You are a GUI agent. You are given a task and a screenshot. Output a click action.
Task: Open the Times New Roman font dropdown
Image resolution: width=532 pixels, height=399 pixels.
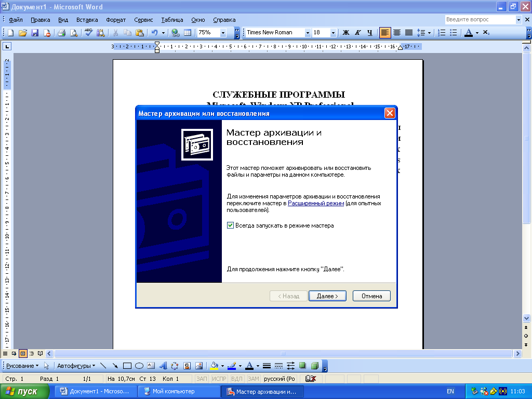308,33
